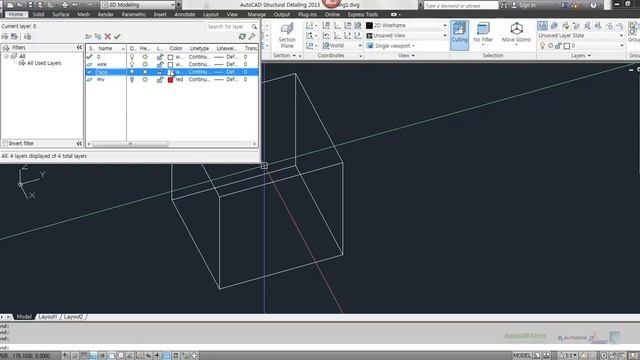Toggle lock for layer wire
This screenshot has height=360, width=640.
[x=160, y=64]
